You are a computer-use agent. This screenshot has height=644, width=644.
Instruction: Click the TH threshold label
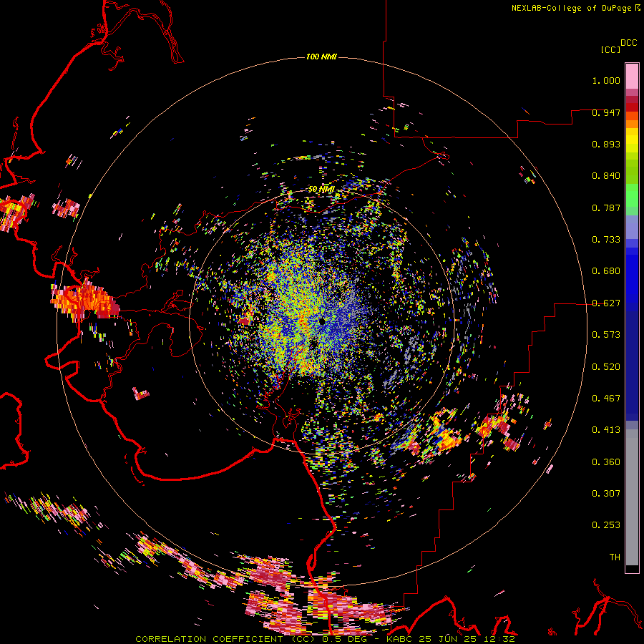(x=615, y=557)
